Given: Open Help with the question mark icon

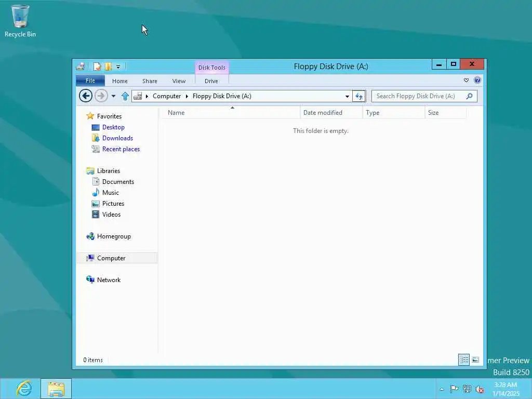Looking at the screenshot, I should point(477,80).
